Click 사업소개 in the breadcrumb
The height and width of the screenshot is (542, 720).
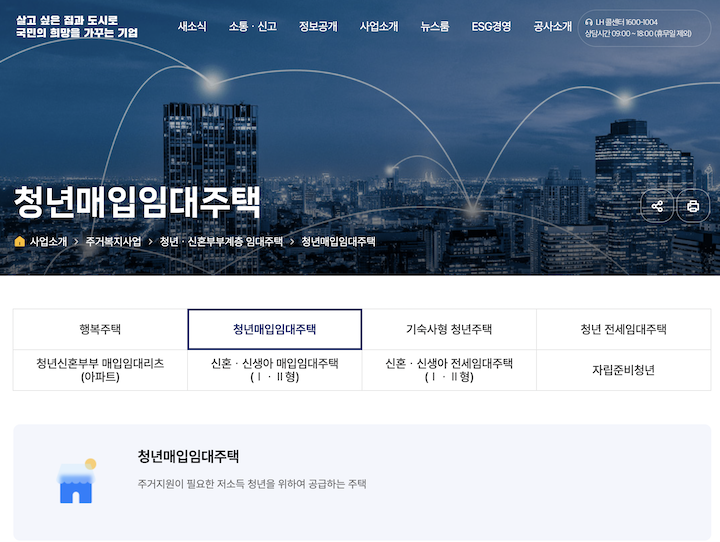click(x=49, y=241)
